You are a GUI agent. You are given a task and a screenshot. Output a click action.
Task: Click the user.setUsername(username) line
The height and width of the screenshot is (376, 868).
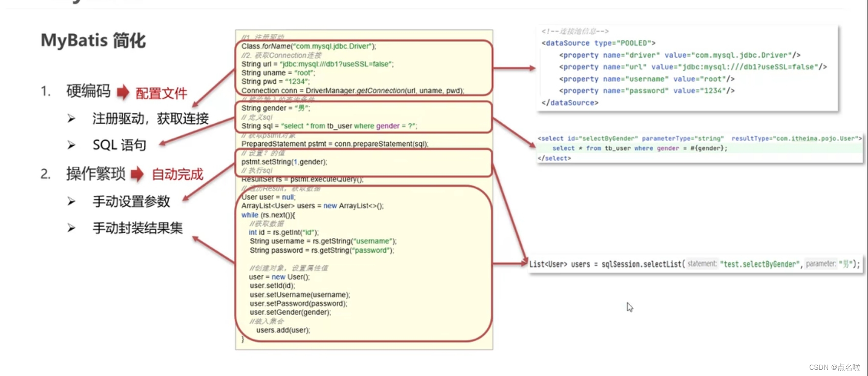(x=300, y=295)
